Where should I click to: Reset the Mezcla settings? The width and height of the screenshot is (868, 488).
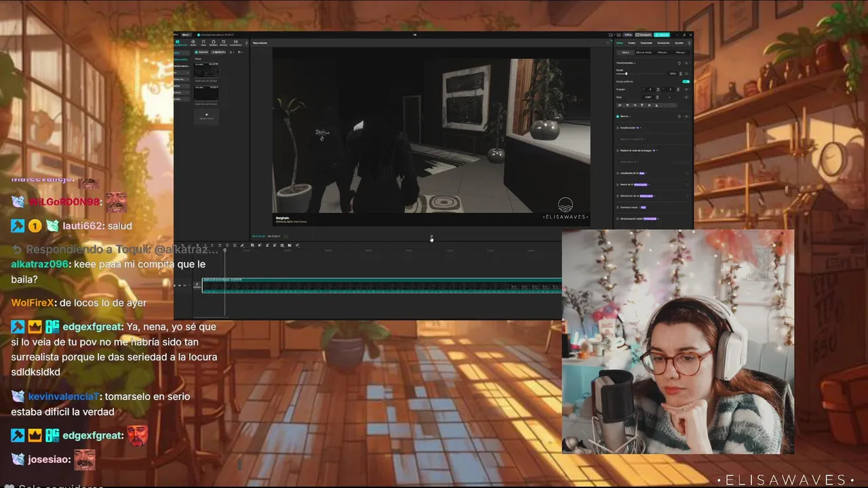(x=679, y=117)
